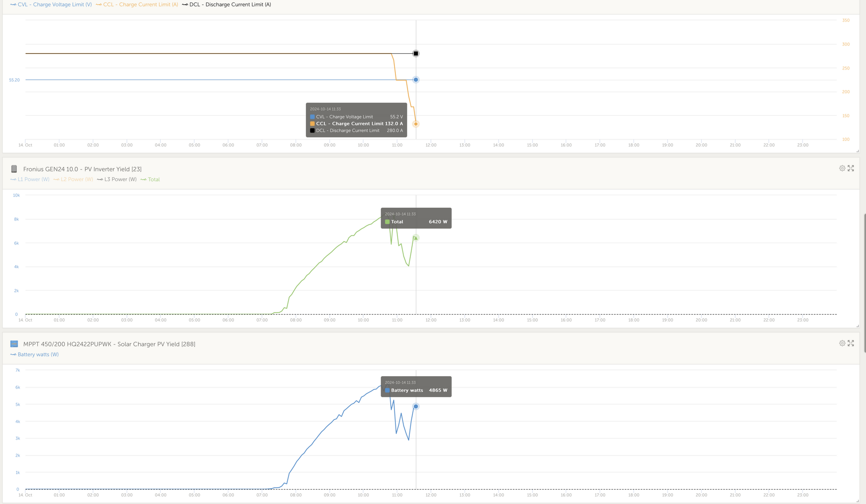Click the MPPT solar charger device icon
The height and width of the screenshot is (504, 866).
click(x=14, y=344)
